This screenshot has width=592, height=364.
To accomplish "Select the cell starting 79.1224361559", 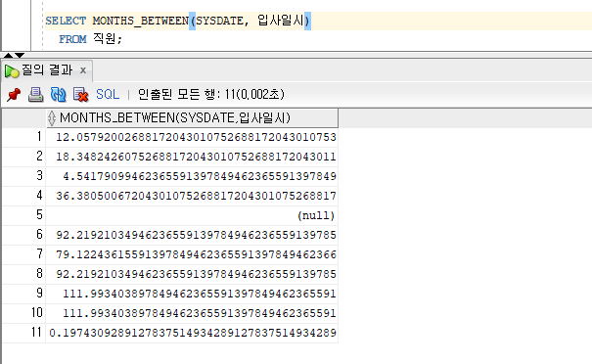I will [192, 254].
